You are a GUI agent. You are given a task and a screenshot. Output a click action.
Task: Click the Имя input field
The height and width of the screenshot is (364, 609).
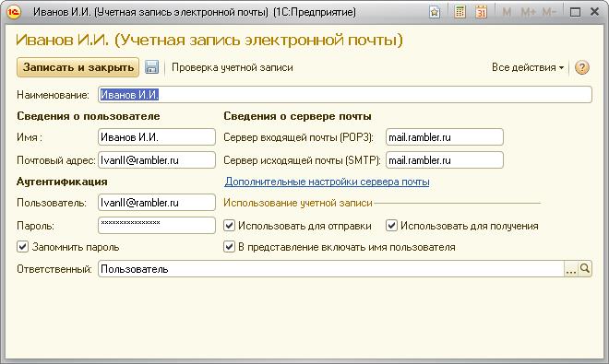[x=157, y=137]
